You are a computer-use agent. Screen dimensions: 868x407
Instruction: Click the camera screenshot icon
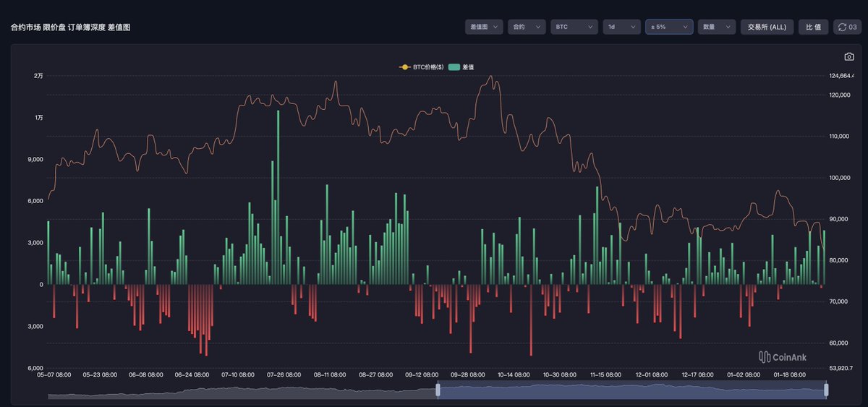click(x=848, y=57)
